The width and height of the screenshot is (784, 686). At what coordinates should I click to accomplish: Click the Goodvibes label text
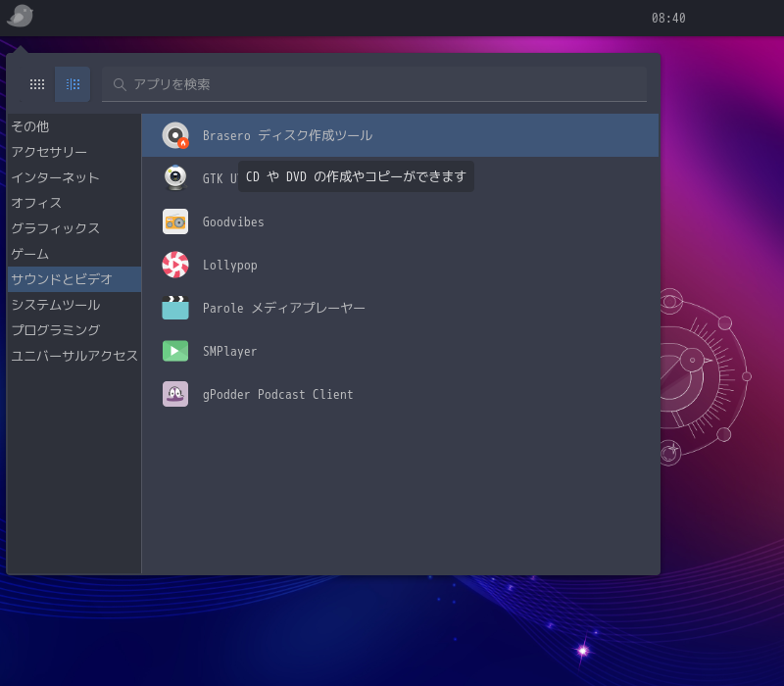[233, 222]
